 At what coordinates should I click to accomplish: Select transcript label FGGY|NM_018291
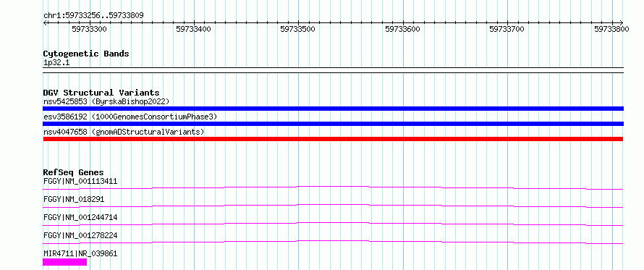(x=74, y=199)
